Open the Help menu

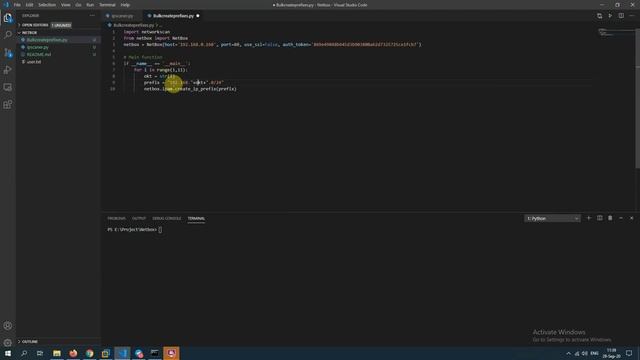125,5
